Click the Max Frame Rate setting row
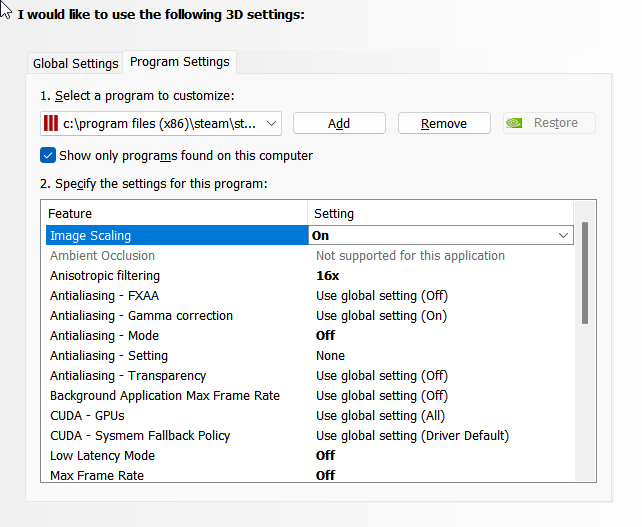The width and height of the screenshot is (642, 527). coord(97,475)
